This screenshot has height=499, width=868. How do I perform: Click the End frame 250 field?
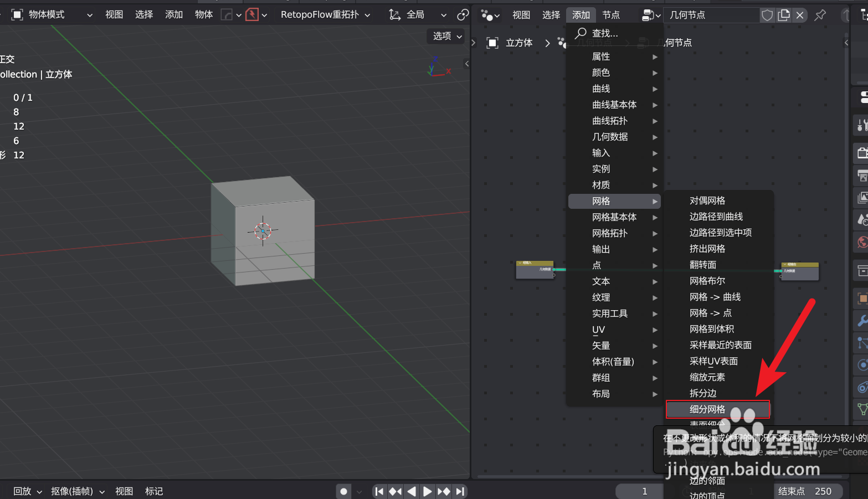click(808, 491)
